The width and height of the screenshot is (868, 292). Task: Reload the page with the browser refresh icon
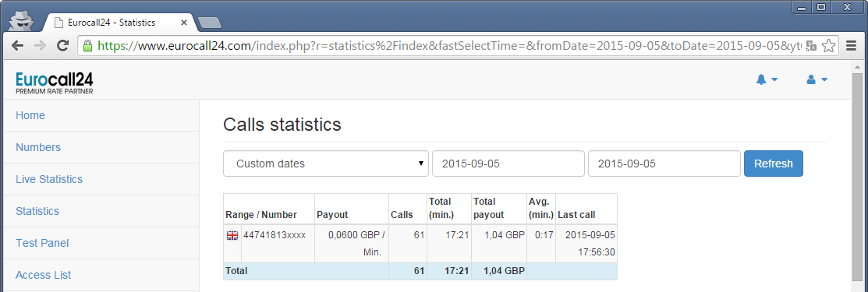pos(62,45)
